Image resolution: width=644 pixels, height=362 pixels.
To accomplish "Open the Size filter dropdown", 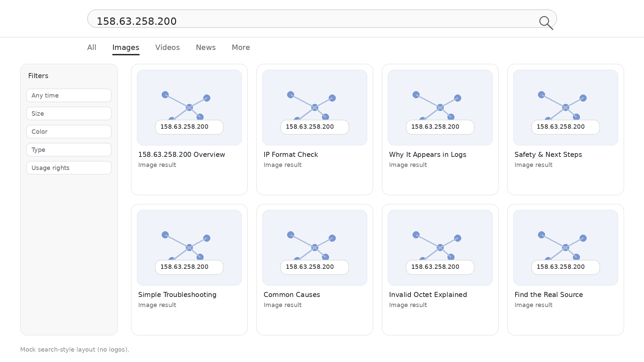I will [69, 114].
